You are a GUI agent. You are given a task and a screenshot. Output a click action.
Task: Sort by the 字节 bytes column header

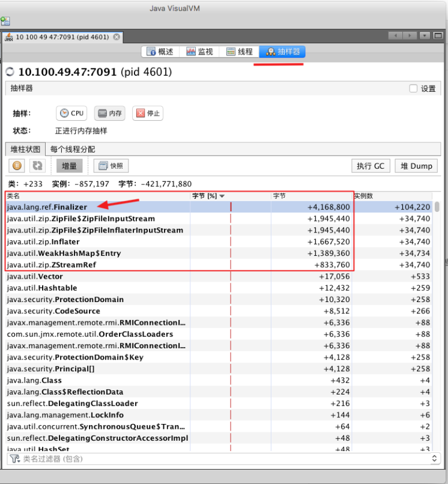coord(312,196)
